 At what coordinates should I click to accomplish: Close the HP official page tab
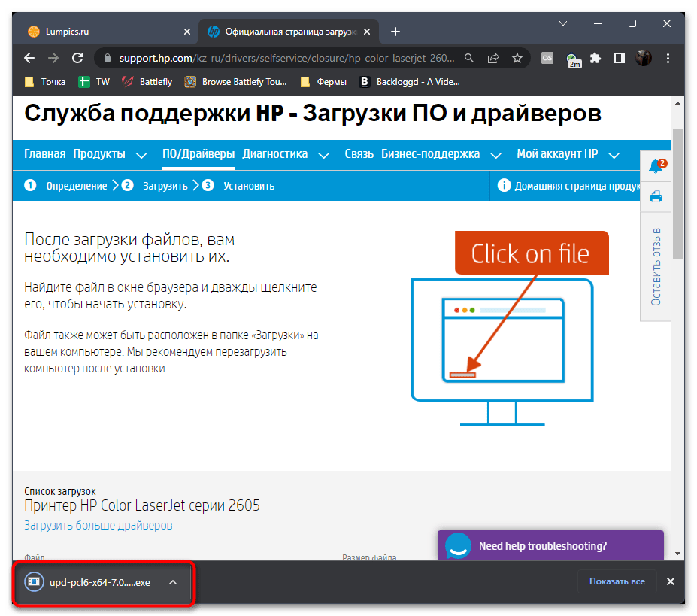click(367, 32)
